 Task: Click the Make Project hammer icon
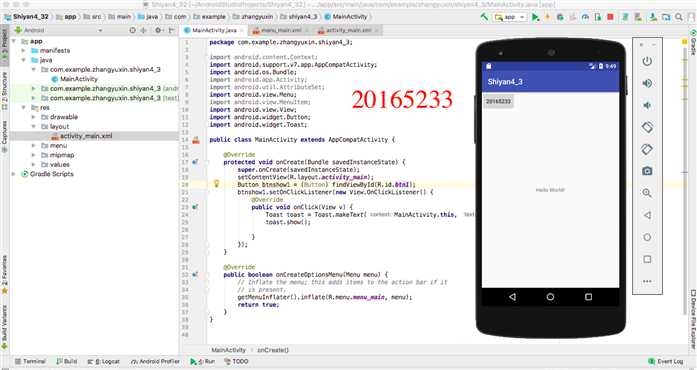(x=485, y=17)
